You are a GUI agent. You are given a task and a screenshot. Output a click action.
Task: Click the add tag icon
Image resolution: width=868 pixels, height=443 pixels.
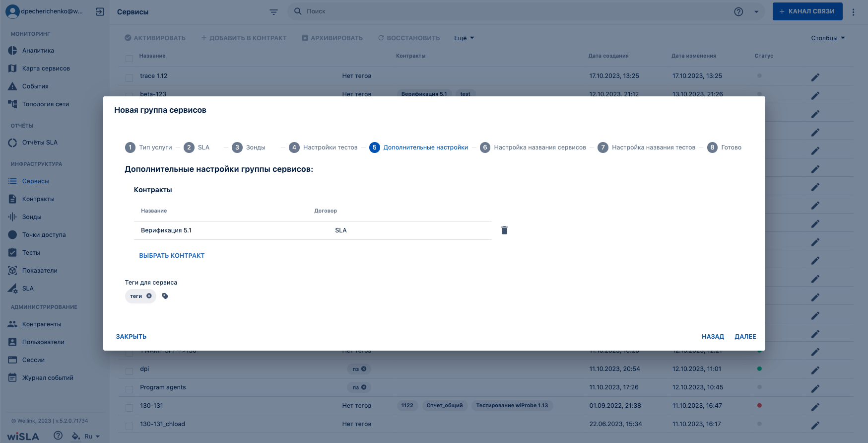point(165,296)
